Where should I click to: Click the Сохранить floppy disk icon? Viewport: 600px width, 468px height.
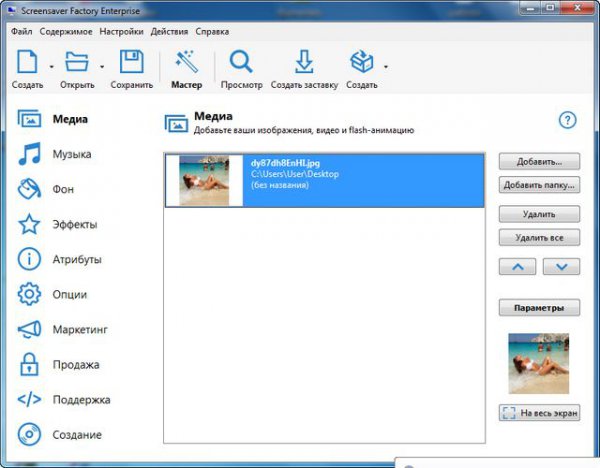[132, 61]
